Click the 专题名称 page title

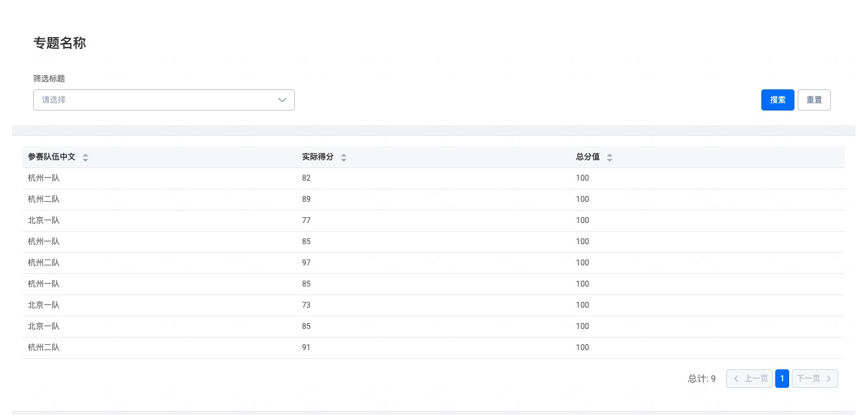60,44
